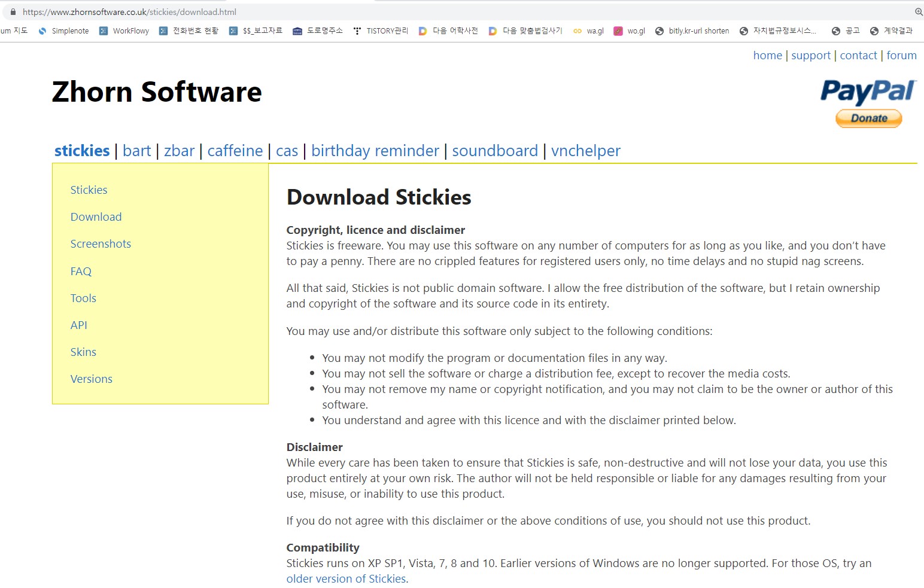924x588 pixels.
Task: Click the Zhorn Software site title
Action: tap(157, 92)
